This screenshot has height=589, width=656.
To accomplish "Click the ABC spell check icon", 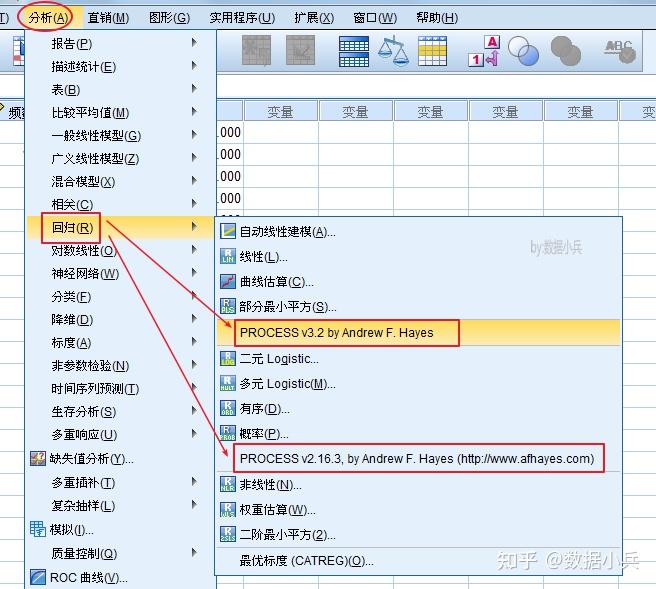I will (621, 51).
